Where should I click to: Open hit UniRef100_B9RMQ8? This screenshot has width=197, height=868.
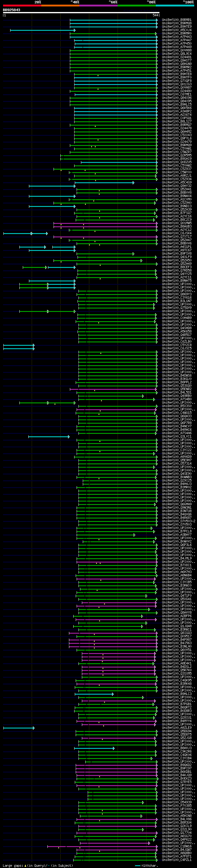pos(176,23)
